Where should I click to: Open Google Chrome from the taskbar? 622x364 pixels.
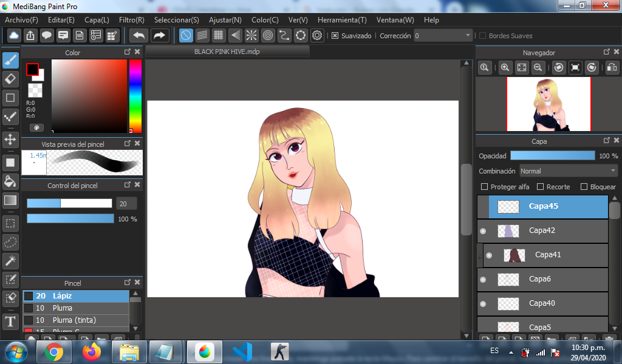pyautogui.click(x=54, y=352)
